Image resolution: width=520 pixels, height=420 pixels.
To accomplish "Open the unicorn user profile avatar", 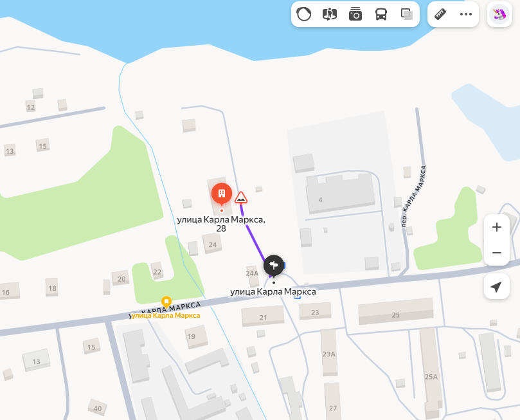I will [x=499, y=14].
